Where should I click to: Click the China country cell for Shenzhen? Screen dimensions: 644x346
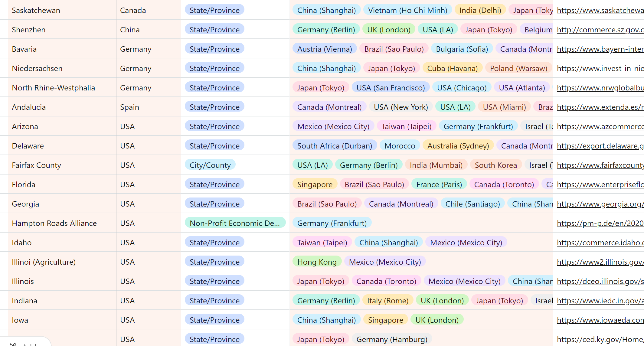[x=130, y=30]
